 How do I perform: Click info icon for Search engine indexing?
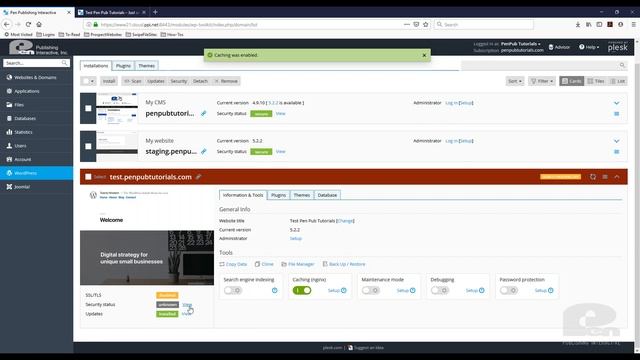275,291
